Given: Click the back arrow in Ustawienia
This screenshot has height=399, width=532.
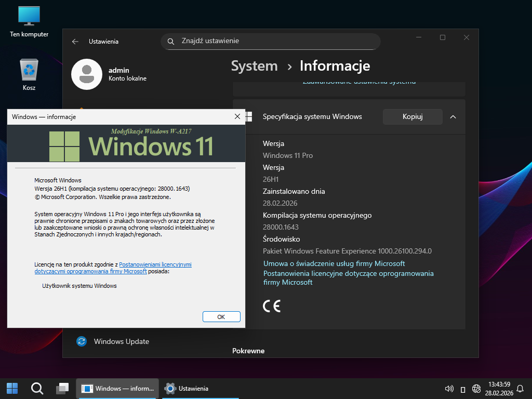Looking at the screenshot, I should click(x=75, y=42).
